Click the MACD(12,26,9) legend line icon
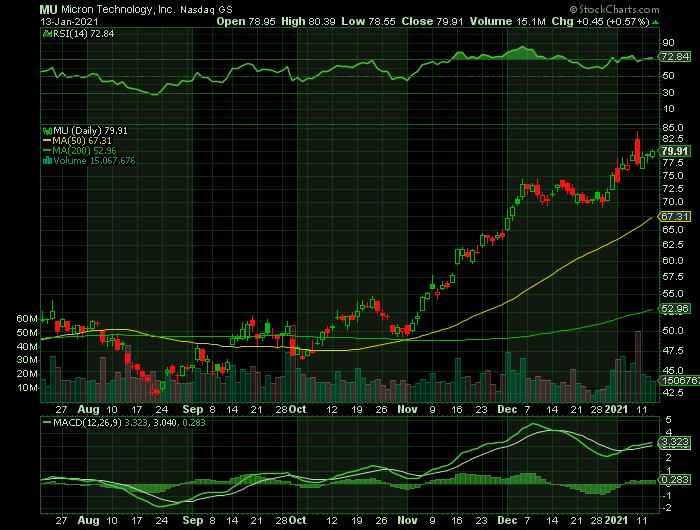 pos(47,422)
